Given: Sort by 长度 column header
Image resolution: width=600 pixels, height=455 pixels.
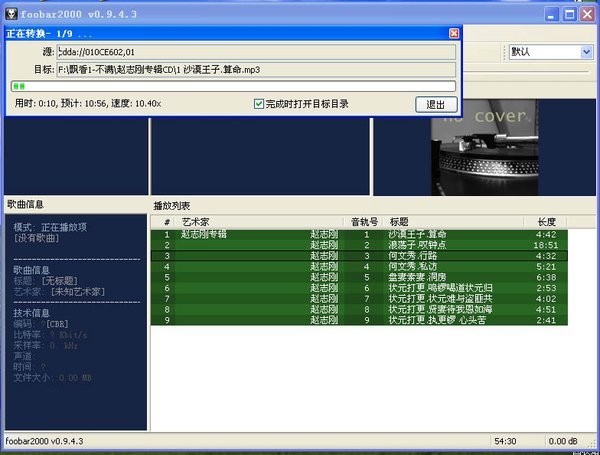Looking at the screenshot, I should (x=546, y=222).
